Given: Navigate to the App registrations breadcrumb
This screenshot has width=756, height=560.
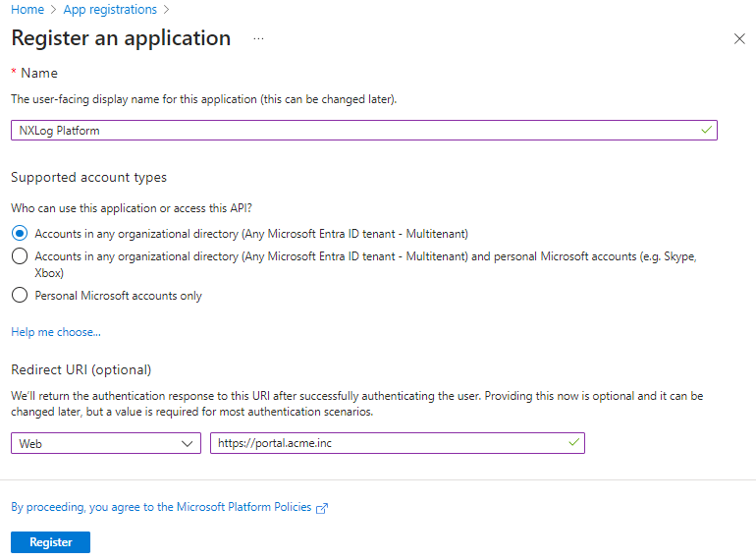Looking at the screenshot, I should (x=109, y=10).
